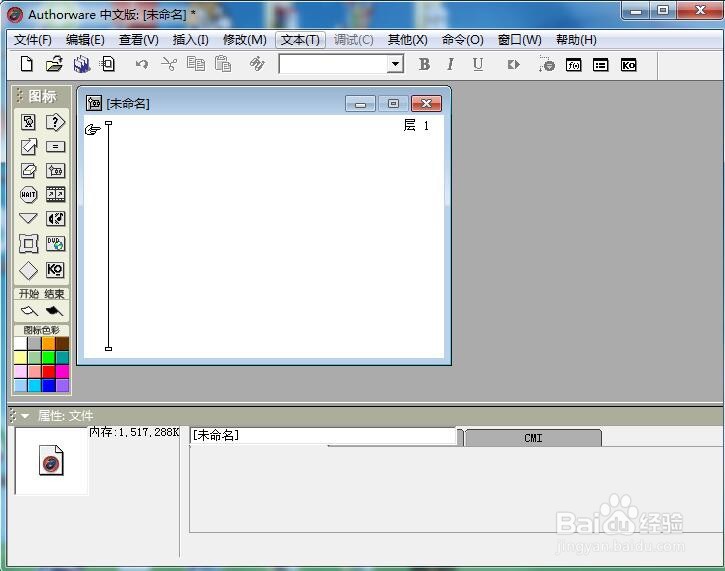Open the 编辑(E) menu

tap(85, 40)
